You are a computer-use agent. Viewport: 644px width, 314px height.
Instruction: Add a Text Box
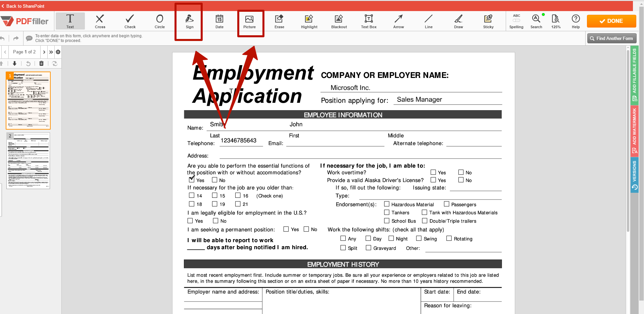coord(369,21)
